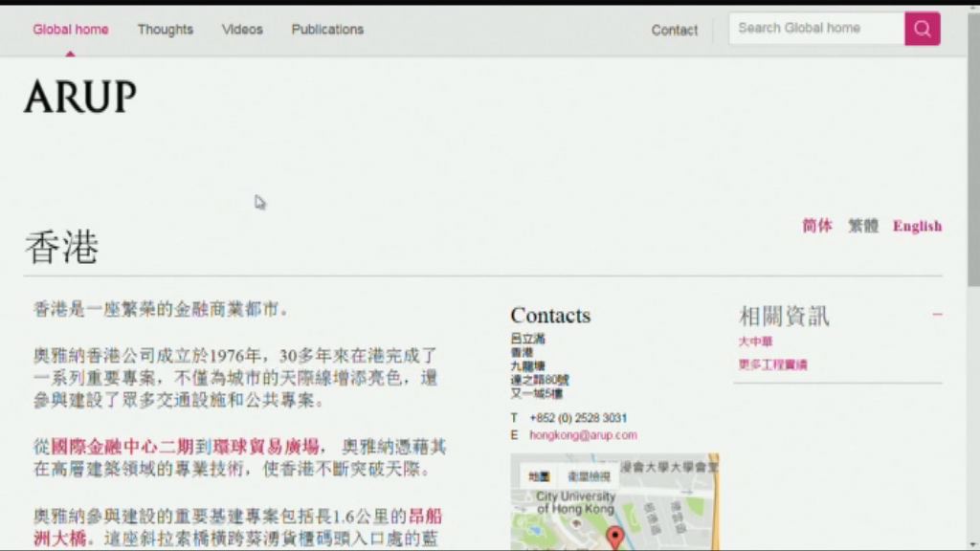The width and height of the screenshot is (980, 551).
Task: Click the ARUP logo
Action: point(79,98)
